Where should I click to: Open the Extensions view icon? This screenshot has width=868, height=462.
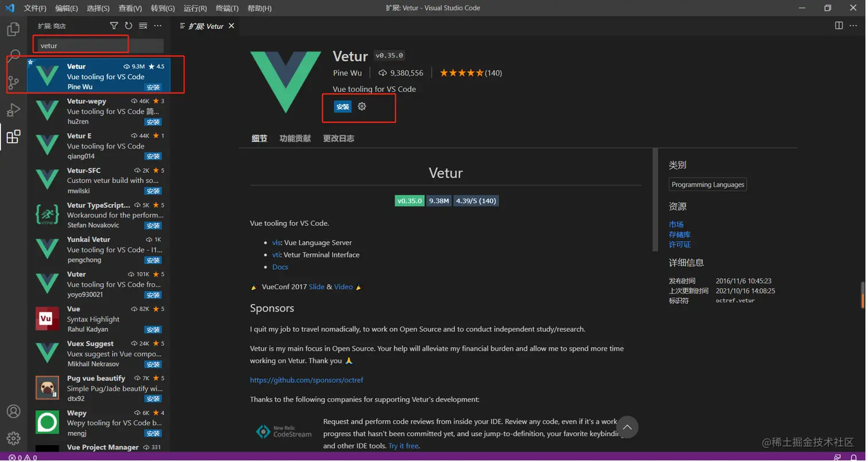(x=13, y=137)
